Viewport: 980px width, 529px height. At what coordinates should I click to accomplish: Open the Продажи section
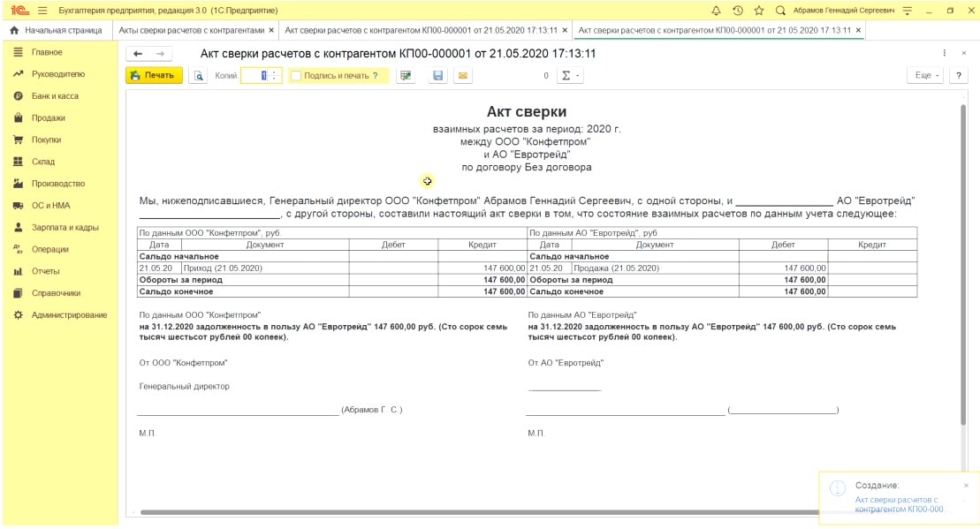48,118
